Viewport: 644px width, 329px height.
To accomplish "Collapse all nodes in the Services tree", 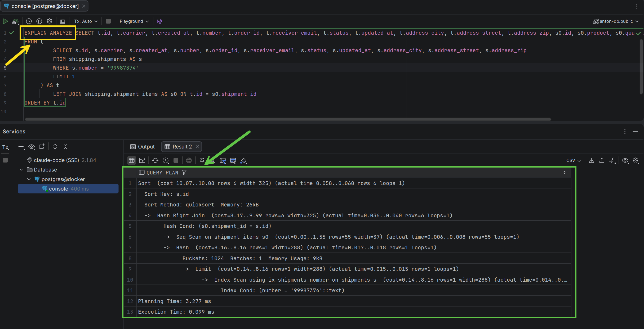I will (x=65, y=147).
